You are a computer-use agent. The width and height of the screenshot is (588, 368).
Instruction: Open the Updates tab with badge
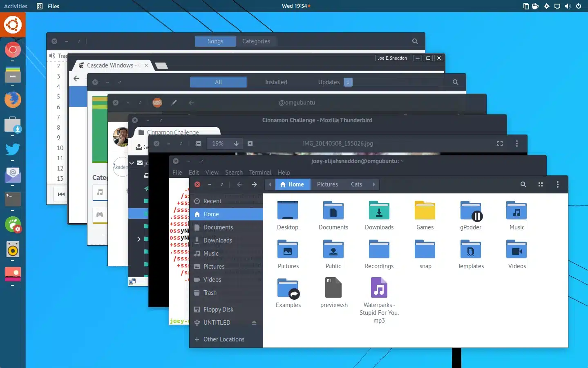(x=335, y=82)
